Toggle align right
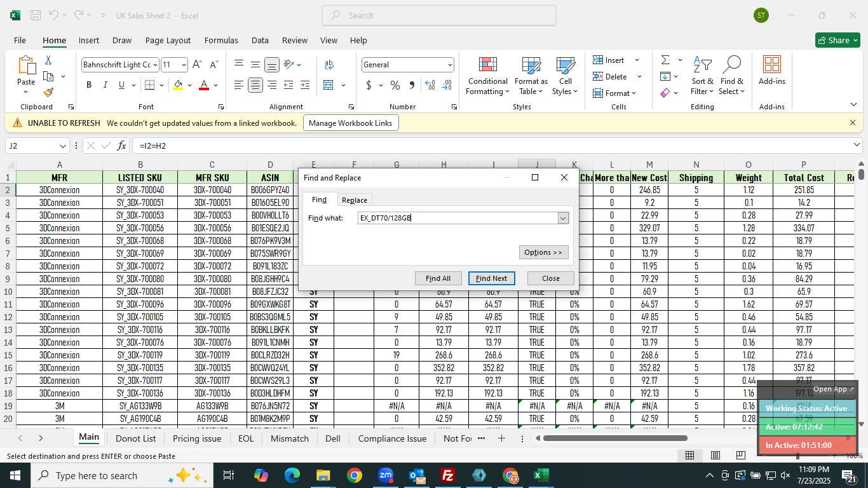 [x=272, y=85]
